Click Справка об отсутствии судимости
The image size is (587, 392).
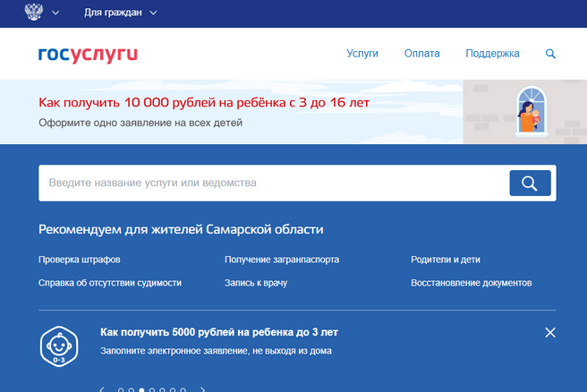pyautogui.click(x=110, y=283)
